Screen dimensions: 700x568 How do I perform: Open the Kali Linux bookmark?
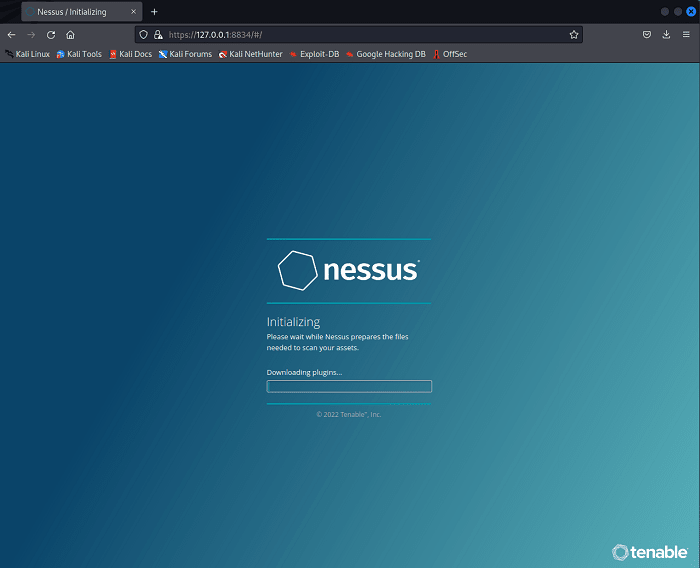pos(28,54)
